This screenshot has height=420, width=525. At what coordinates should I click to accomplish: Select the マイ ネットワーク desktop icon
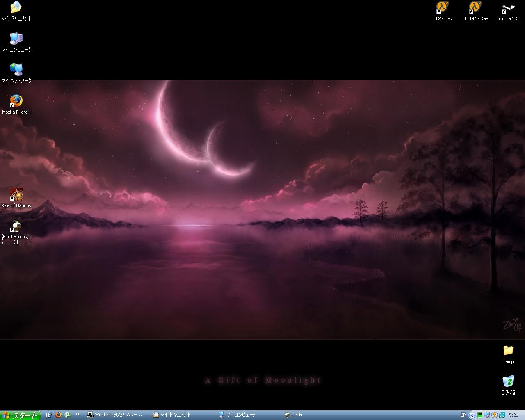(16, 70)
